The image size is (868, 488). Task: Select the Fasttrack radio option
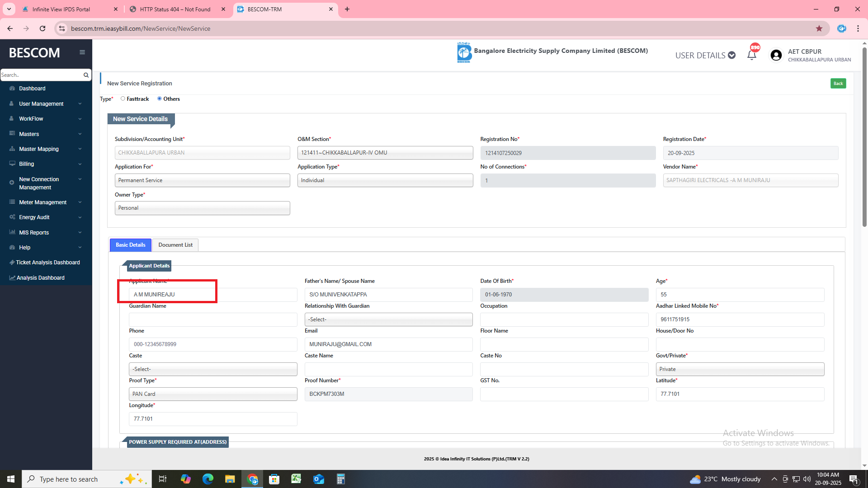[123, 99]
